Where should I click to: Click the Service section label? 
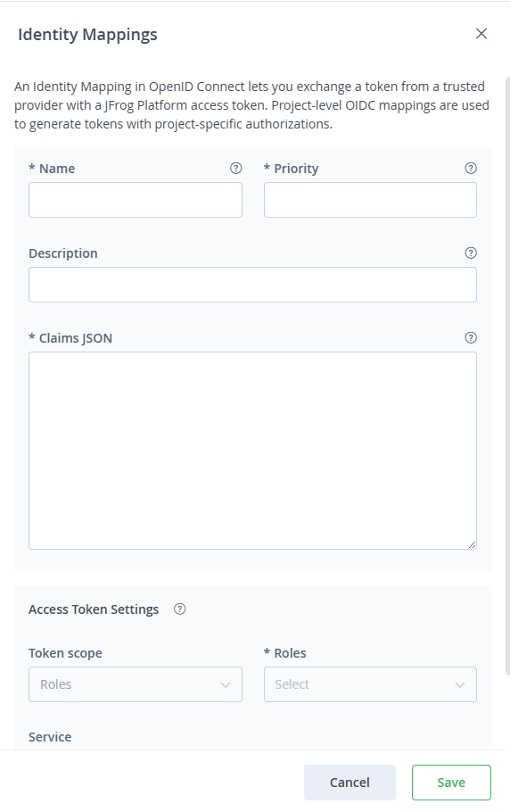pos(50,737)
